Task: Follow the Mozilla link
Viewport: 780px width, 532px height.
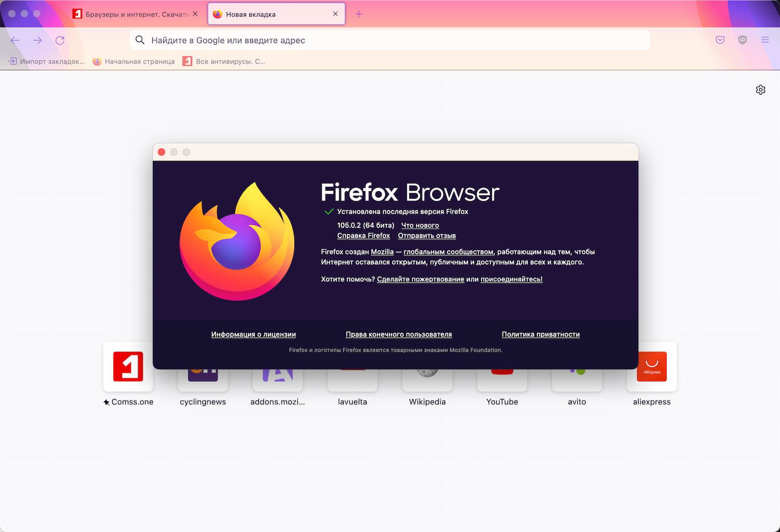Action: pos(382,252)
